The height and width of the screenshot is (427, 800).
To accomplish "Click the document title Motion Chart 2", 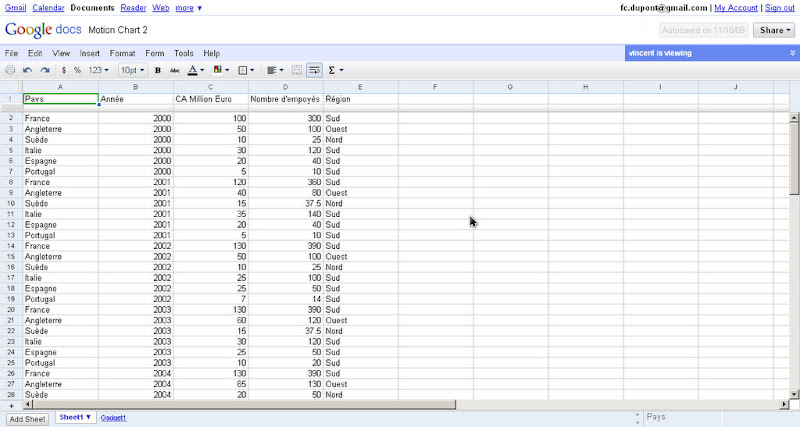I will click(x=118, y=30).
